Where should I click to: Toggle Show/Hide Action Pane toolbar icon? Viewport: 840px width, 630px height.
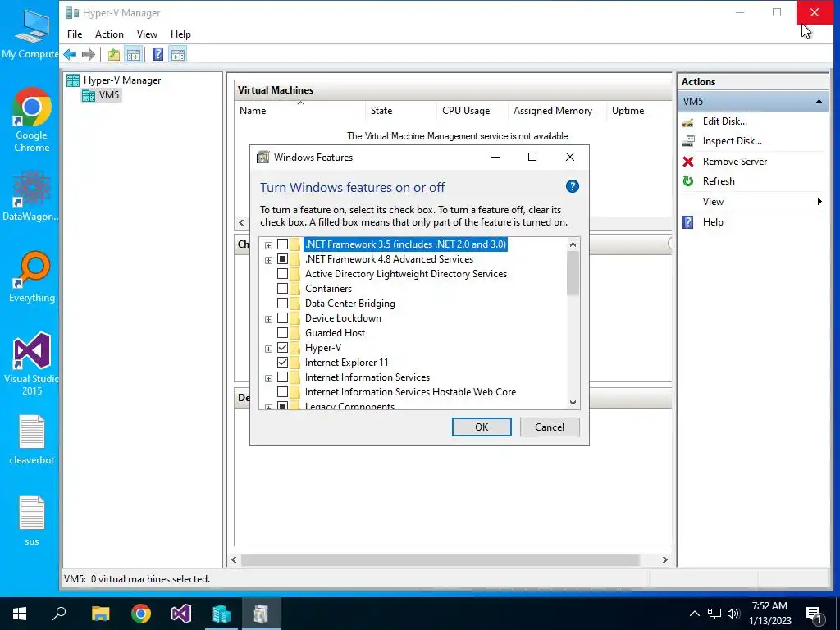[x=178, y=54]
